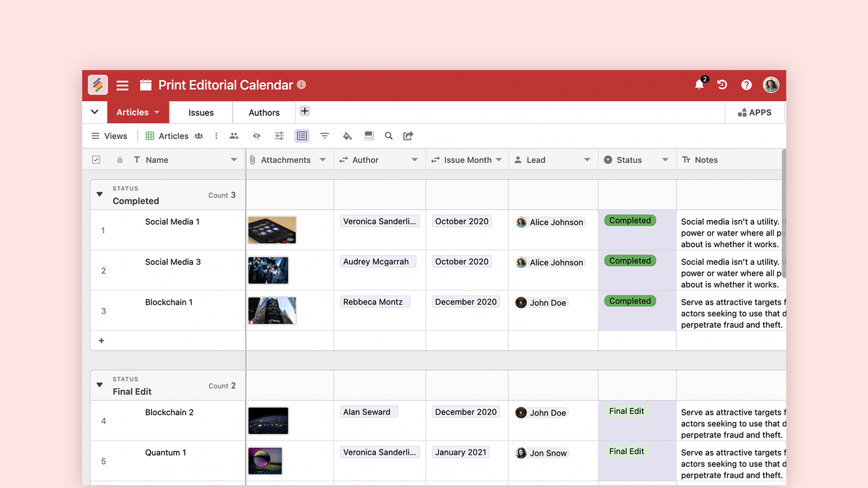
Task: Open the search magnifier icon
Action: pos(389,136)
